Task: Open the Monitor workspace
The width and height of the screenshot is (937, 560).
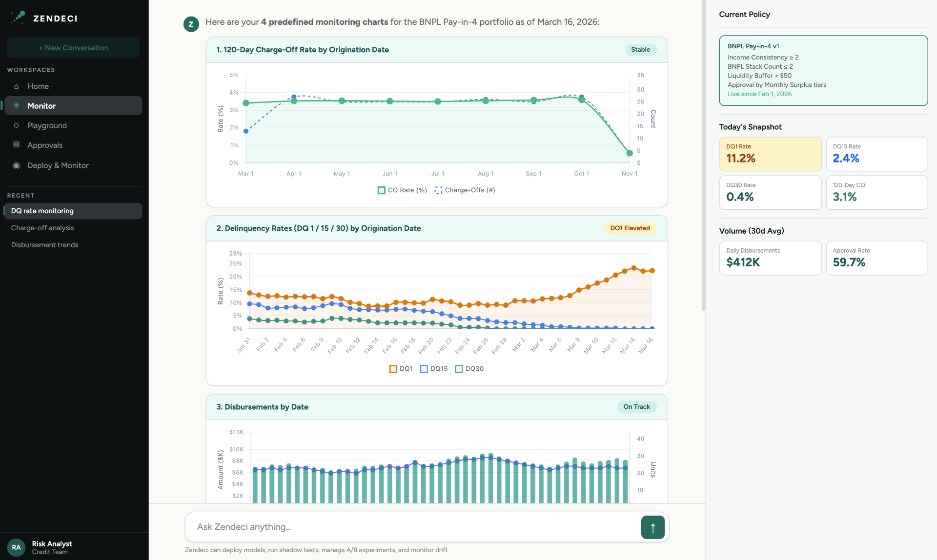Action: coord(73,106)
